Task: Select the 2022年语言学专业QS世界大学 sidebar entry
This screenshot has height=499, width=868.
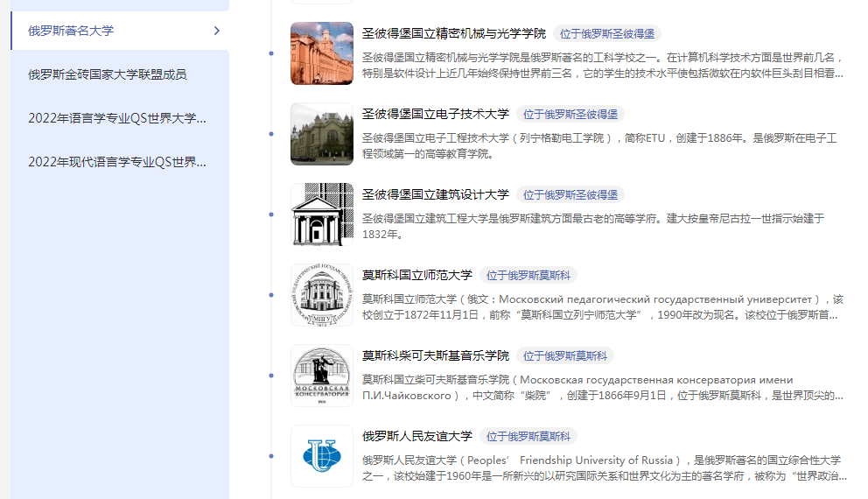Action: [x=117, y=118]
